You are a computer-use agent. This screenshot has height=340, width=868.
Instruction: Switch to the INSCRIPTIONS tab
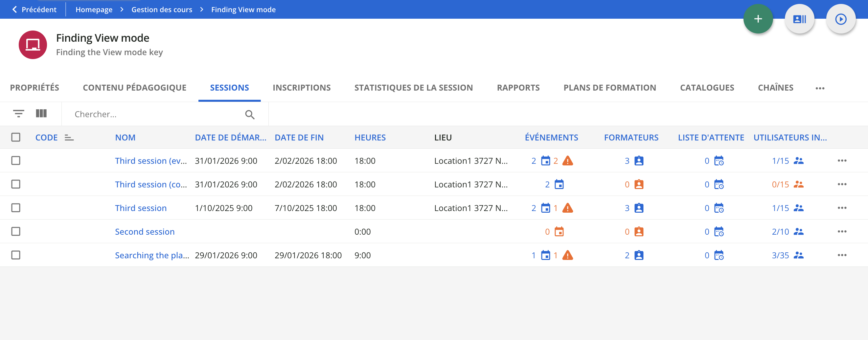point(301,88)
